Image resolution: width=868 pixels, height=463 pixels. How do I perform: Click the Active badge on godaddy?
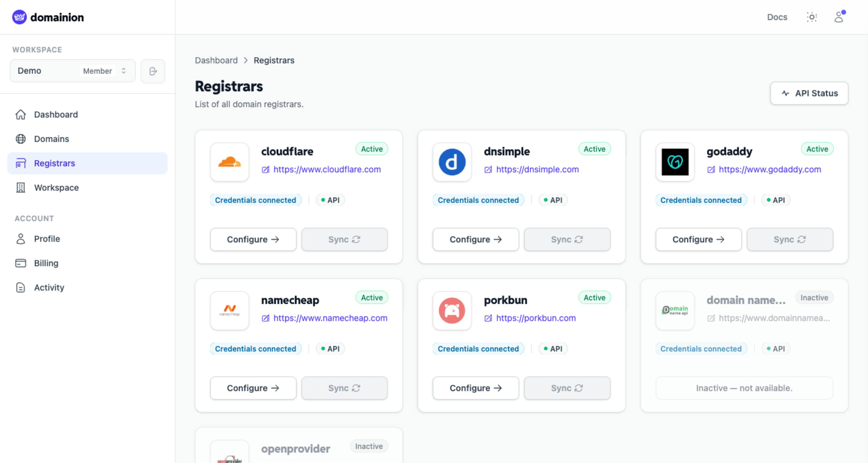[x=817, y=149]
